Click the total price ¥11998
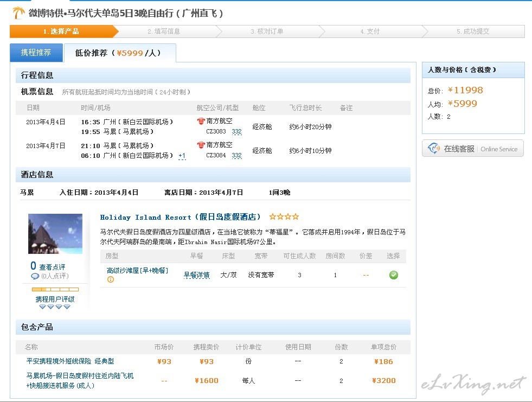The width and height of the screenshot is (532, 402). [x=465, y=90]
